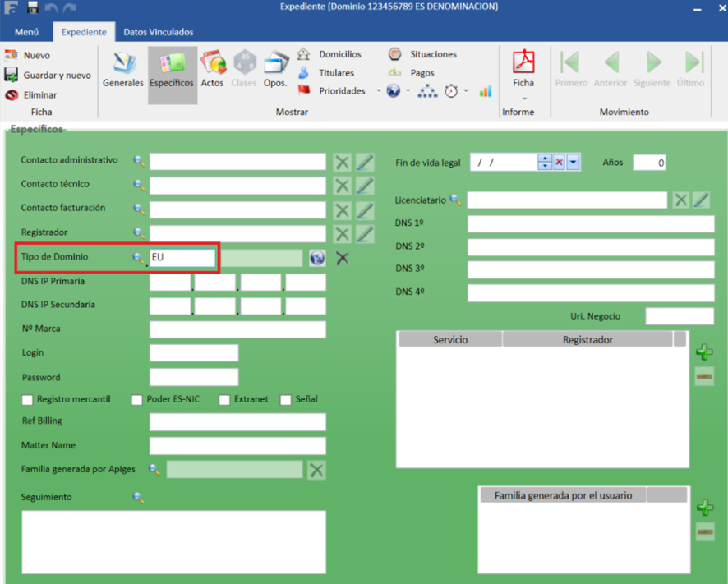Enable the Registro mercantil checkbox
The image size is (728, 584).
[28, 400]
